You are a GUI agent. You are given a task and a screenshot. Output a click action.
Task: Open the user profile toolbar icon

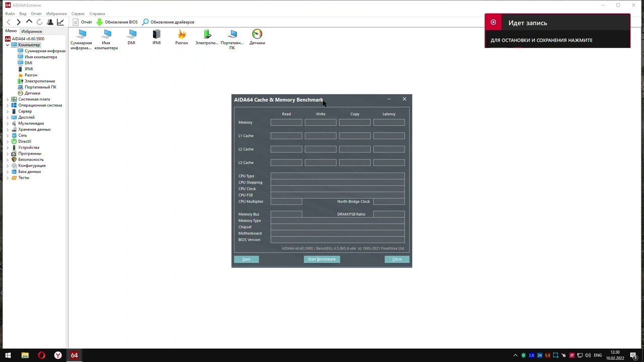click(x=50, y=22)
